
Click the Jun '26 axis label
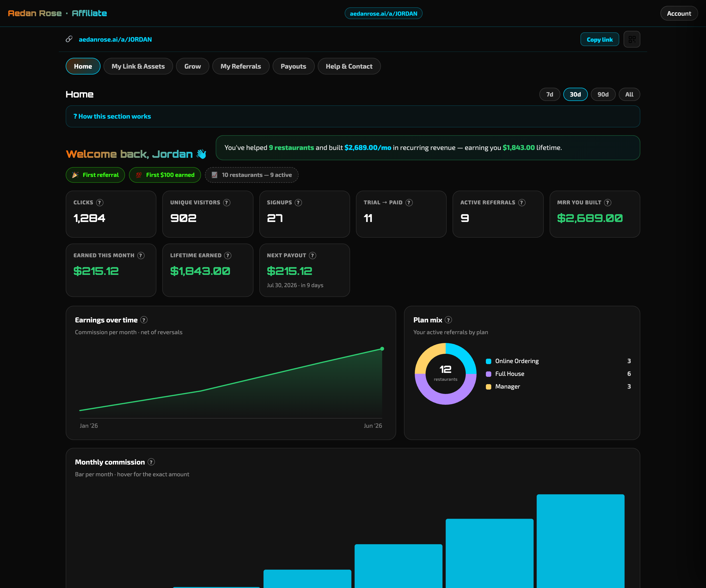pos(373,426)
